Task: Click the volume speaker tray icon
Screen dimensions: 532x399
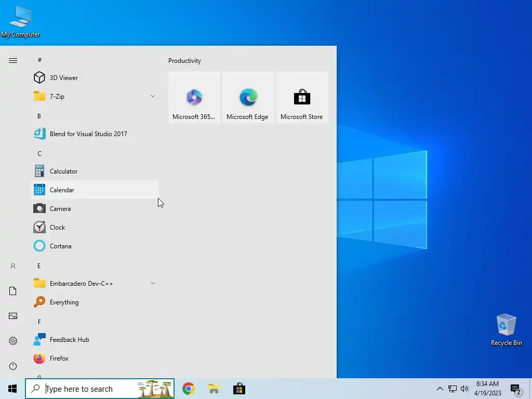Action: pyautogui.click(x=464, y=389)
